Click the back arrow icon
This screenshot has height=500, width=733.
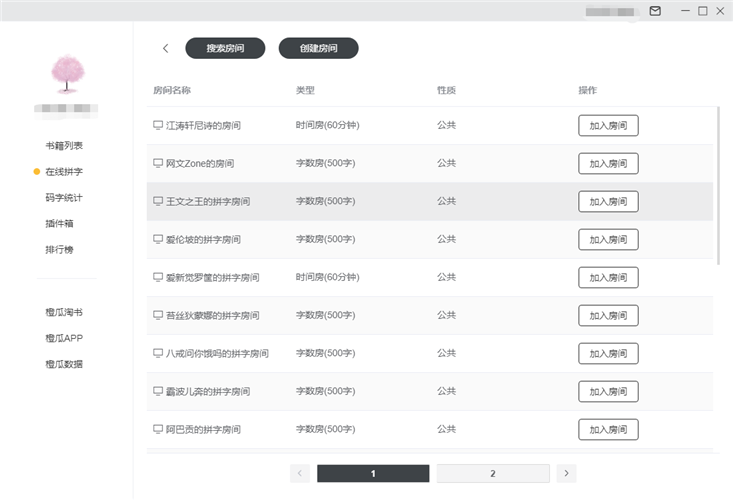(x=165, y=48)
